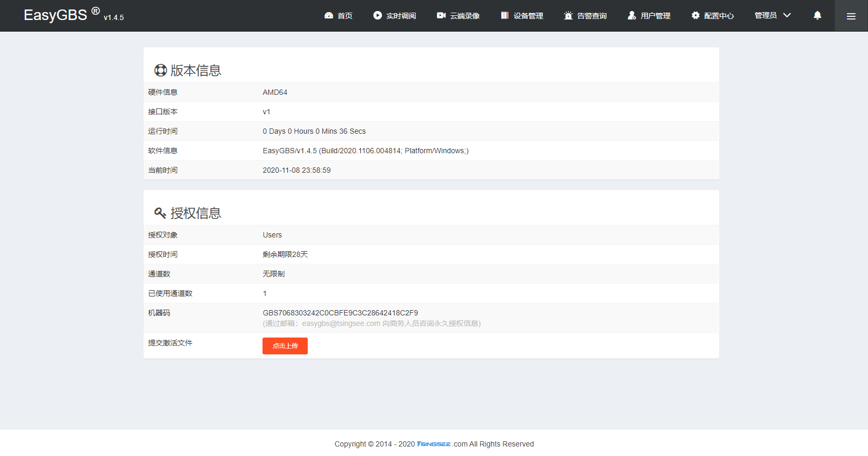Click the lifebuoy icon beside 版本信息
The height and width of the screenshot is (456, 868).
[160, 70]
